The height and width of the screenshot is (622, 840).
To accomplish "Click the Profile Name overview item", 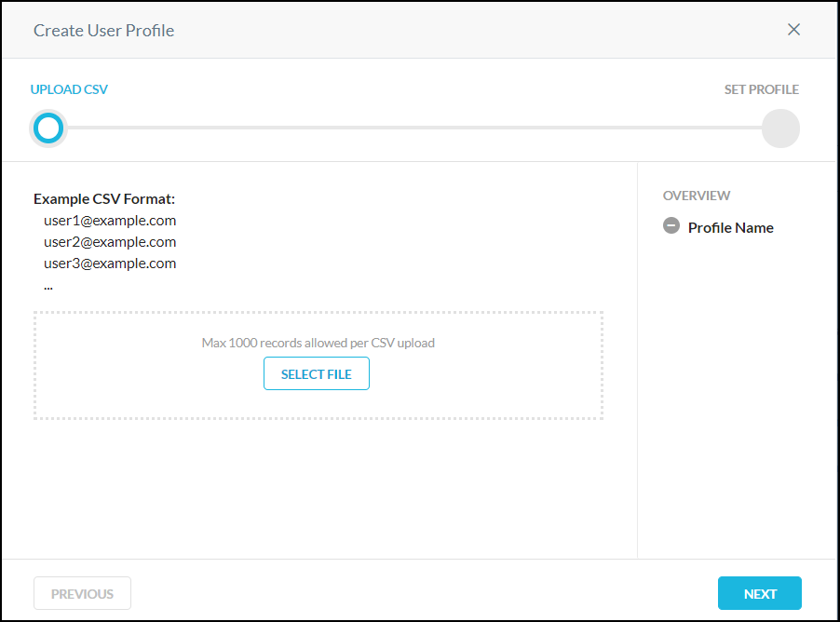I will (730, 227).
